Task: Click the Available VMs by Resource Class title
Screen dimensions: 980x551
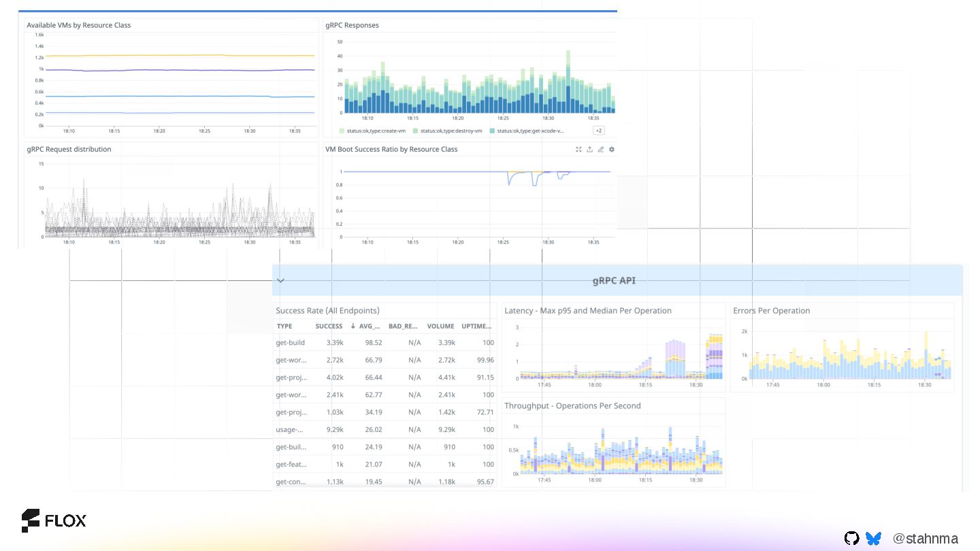Action: coord(79,25)
